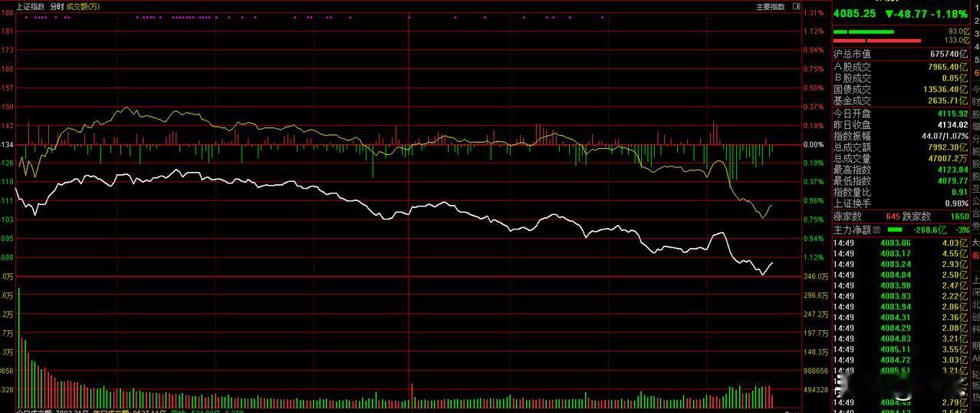Image resolution: width=980 pixels, height=413 pixels.
Task: Click the 昨日收盘 value 4134.02
Action: tap(952, 125)
